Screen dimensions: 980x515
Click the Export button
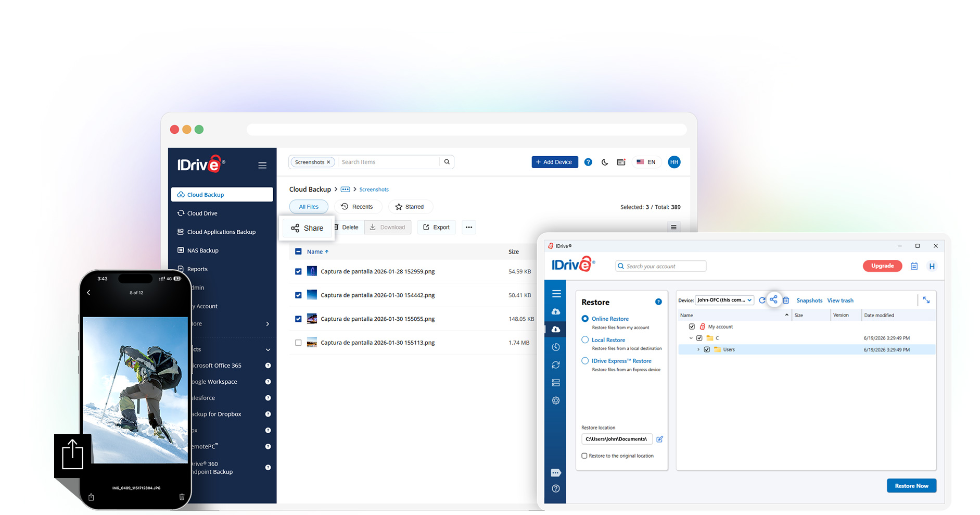pyautogui.click(x=436, y=227)
